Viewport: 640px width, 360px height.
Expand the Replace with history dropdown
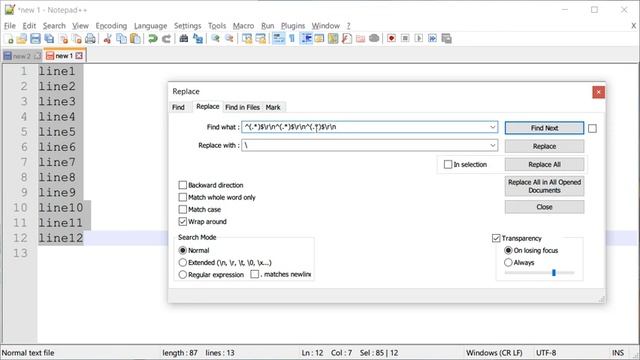pos(493,145)
